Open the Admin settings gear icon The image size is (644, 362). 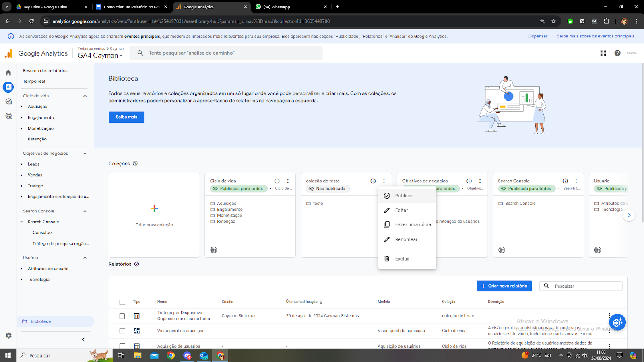[x=8, y=335]
